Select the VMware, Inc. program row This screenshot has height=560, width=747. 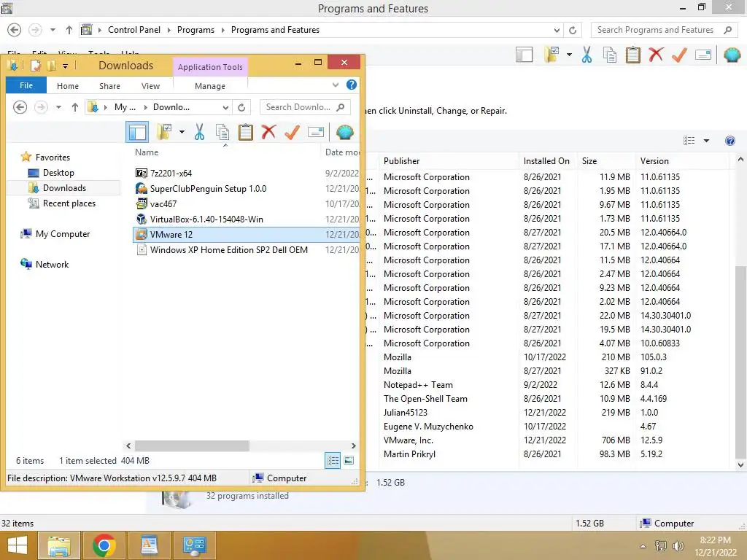tap(547, 440)
